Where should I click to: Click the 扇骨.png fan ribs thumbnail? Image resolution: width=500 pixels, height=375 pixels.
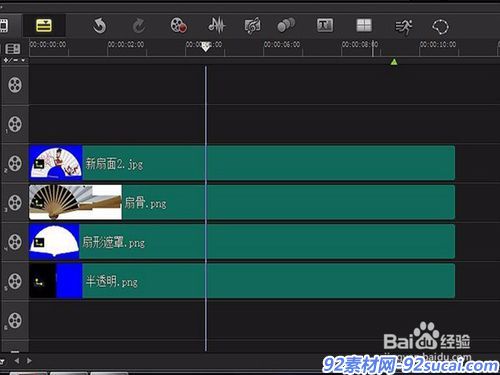(75, 202)
